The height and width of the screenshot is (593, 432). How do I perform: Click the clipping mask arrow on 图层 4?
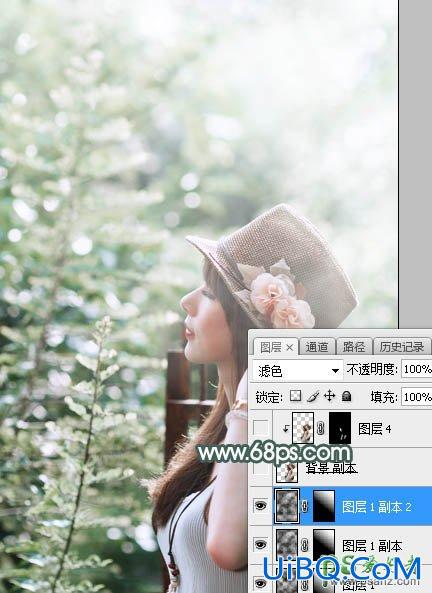(x=286, y=429)
